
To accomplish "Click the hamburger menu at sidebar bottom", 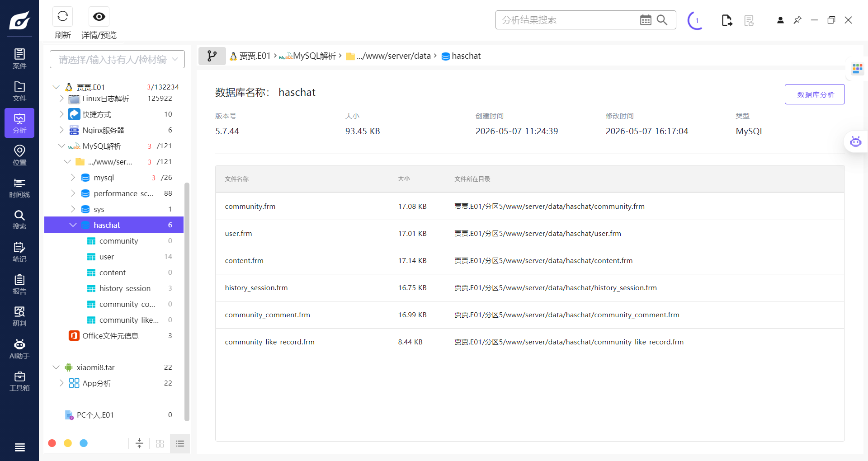I will coord(19,447).
